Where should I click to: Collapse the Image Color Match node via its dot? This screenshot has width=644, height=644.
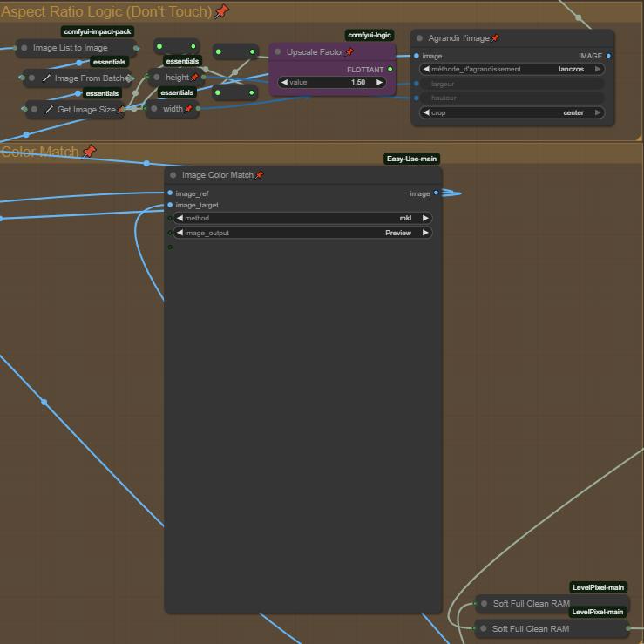pos(173,175)
